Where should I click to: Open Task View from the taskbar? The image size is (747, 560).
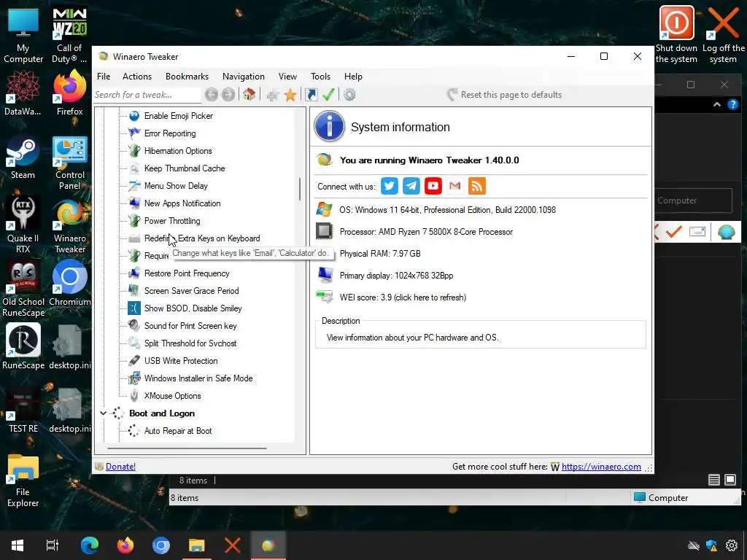pos(53,545)
